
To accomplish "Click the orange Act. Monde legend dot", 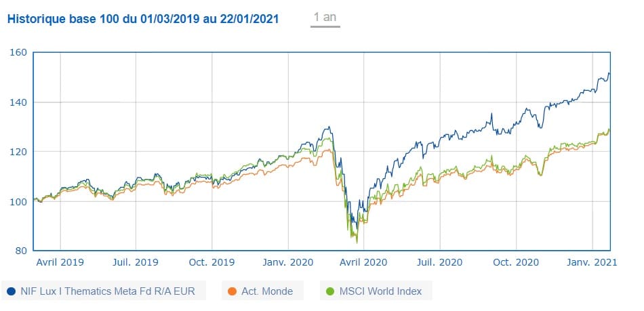I will click(x=232, y=291).
